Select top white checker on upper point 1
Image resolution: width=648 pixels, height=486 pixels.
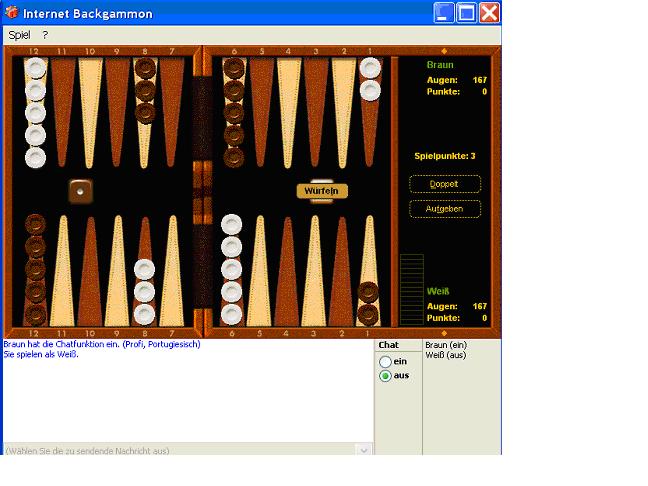[x=370, y=68]
